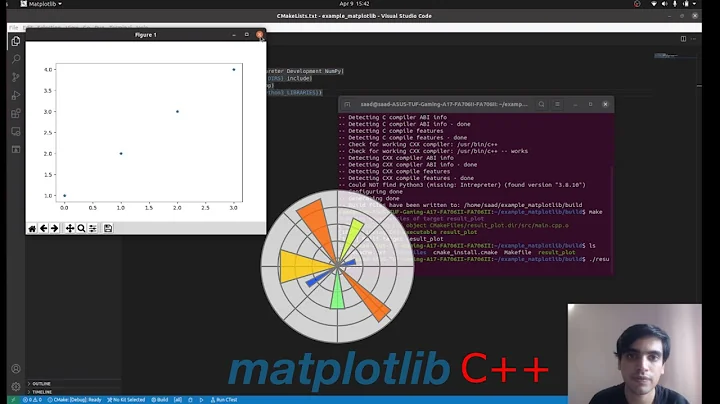The width and height of the screenshot is (720, 404).
Task: Open the battery indicator in top bar
Action: (686, 4)
